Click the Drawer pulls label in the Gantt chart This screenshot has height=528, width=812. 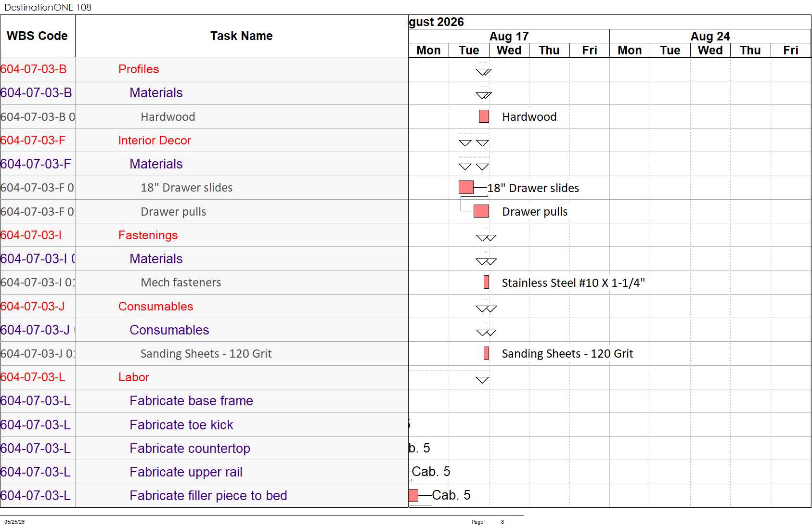[x=535, y=212]
